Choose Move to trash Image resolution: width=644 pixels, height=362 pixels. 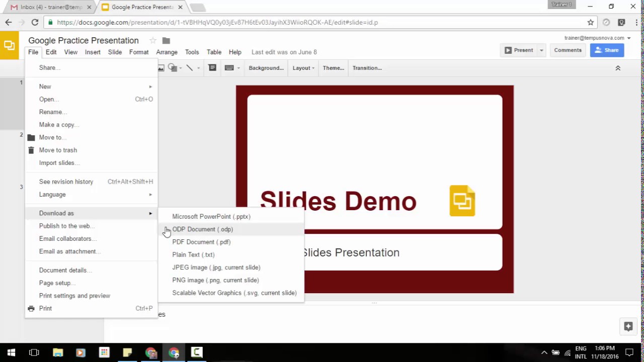[91, 150]
